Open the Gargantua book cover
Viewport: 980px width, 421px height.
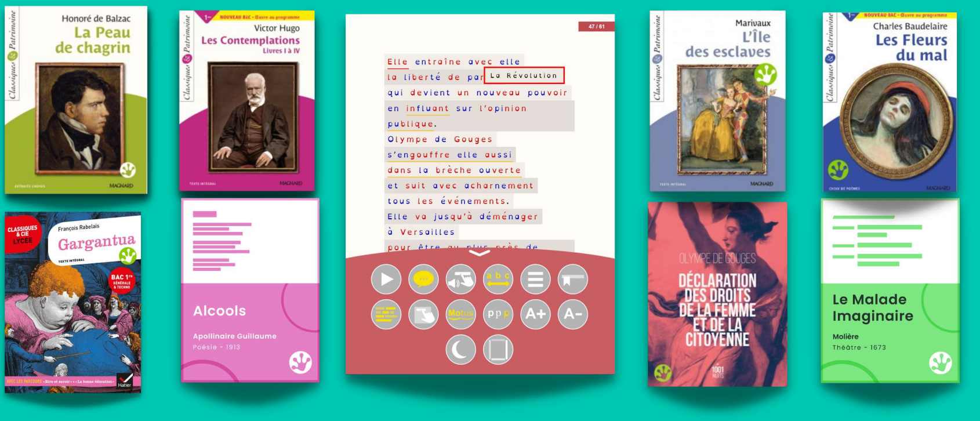[x=73, y=302]
